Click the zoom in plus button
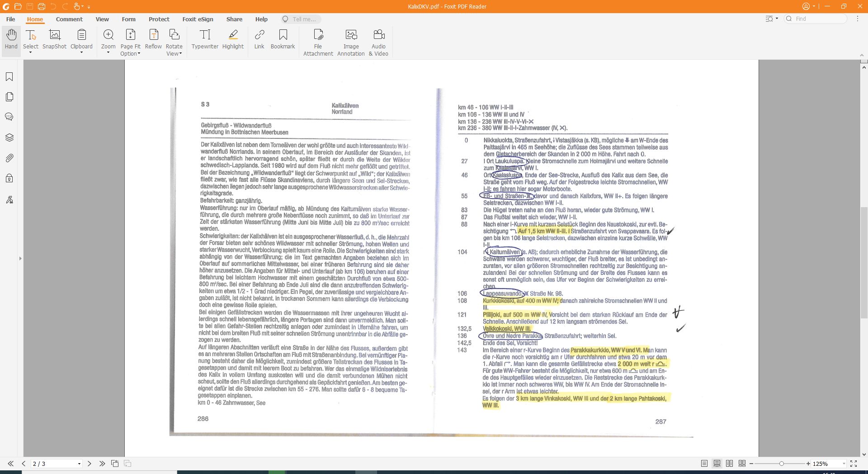868x474 pixels. point(808,464)
